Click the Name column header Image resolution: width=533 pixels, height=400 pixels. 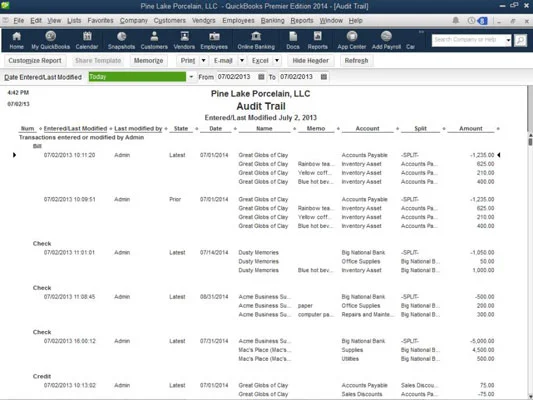pos(264,128)
